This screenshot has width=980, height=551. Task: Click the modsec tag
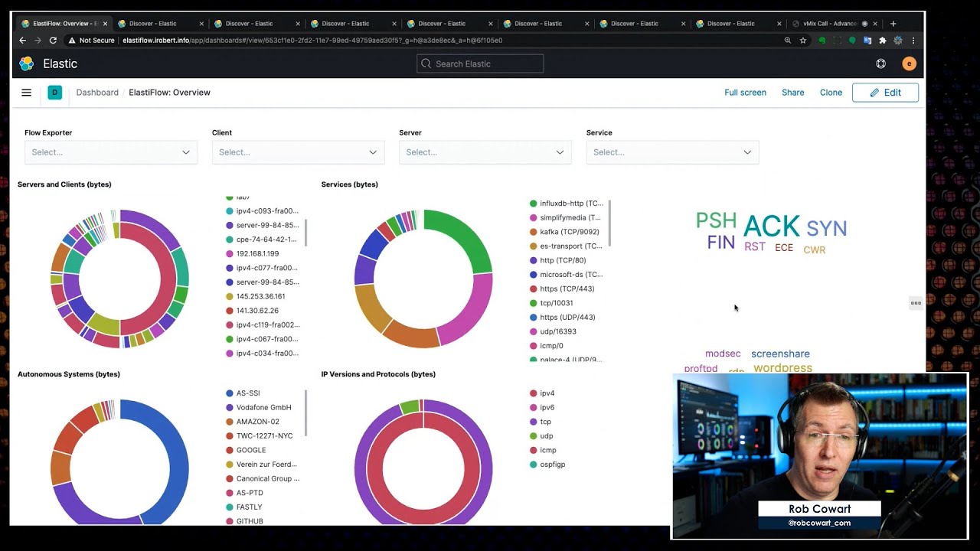pyautogui.click(x=723, y=354)
